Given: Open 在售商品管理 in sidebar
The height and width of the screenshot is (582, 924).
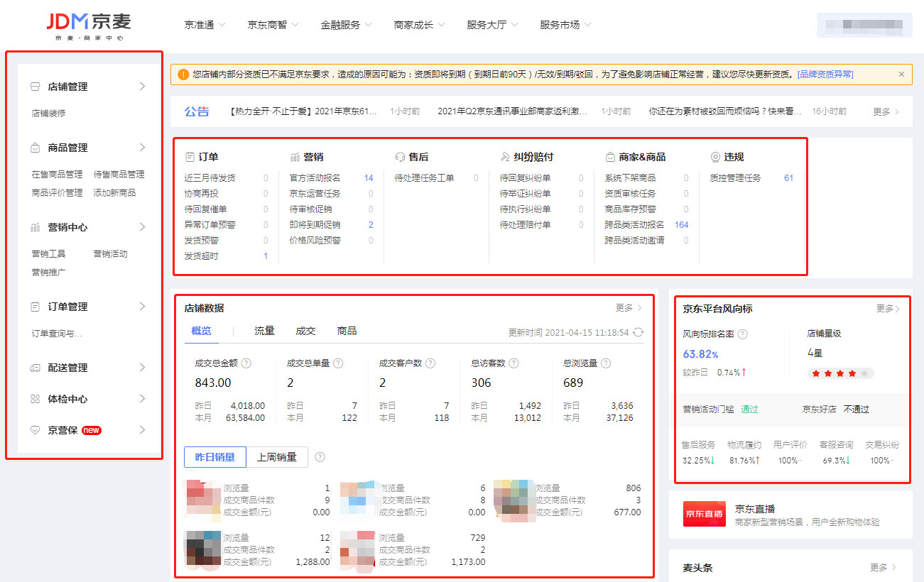Looking at the screenshot, I should [x=58, y=174].
